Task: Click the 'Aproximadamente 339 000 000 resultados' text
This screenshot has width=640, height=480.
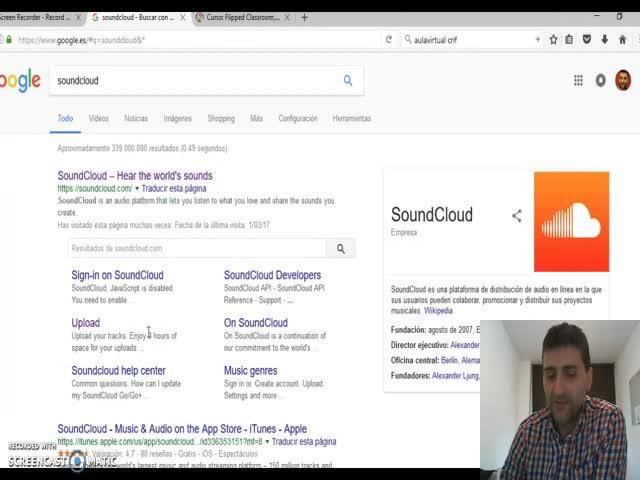Action: (142, 148)
